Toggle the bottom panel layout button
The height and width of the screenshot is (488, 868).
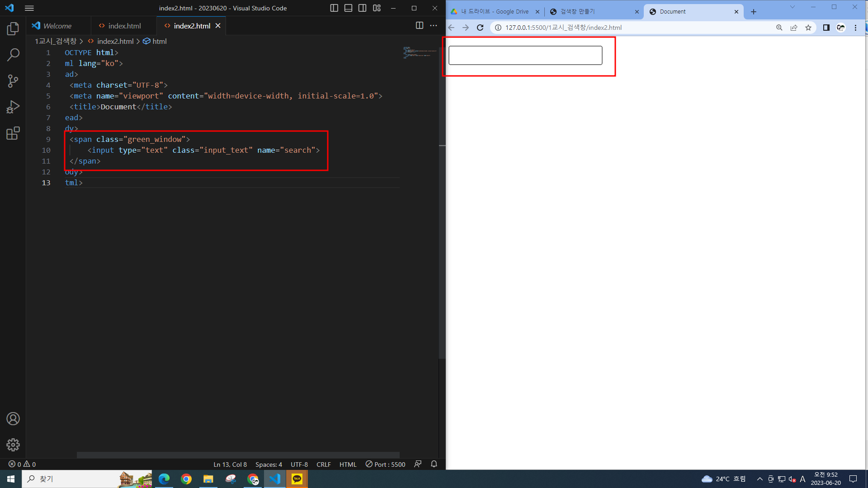(x=348, y=8)
